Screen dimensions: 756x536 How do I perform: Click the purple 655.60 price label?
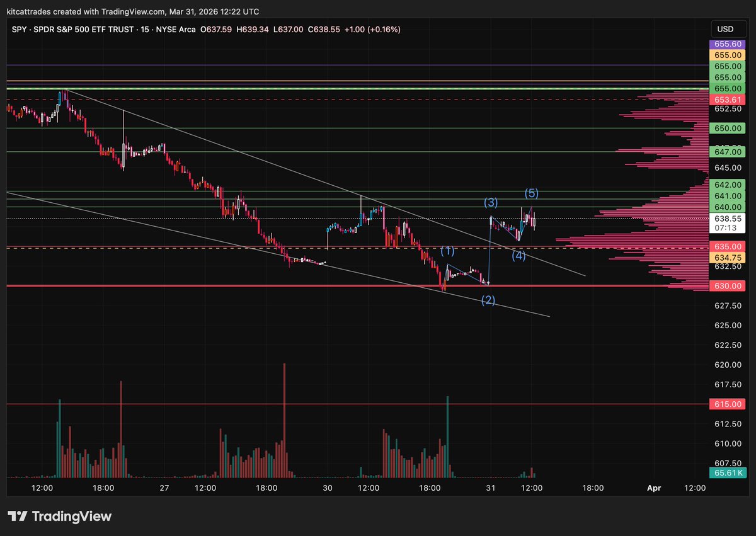pos(727,45)
